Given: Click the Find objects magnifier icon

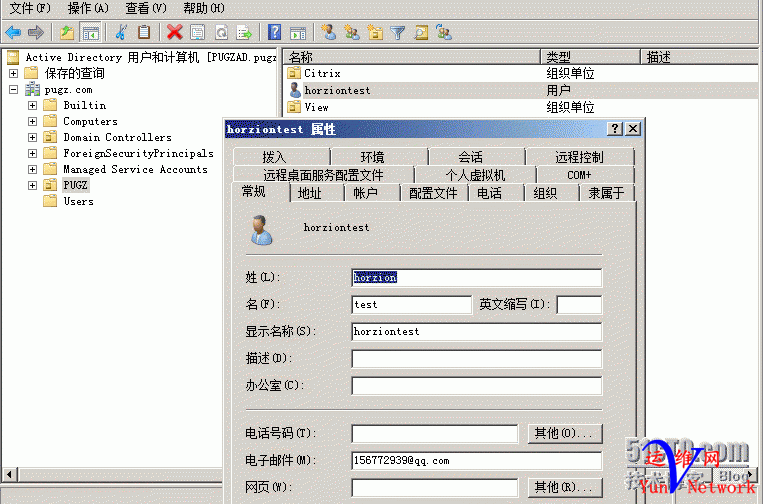Looking at the screenshot, I should (421, 33).
